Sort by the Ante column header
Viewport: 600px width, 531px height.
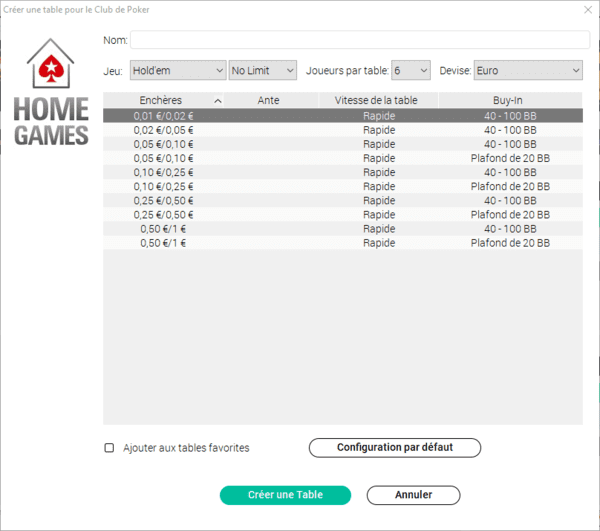[x=271, y=100]
